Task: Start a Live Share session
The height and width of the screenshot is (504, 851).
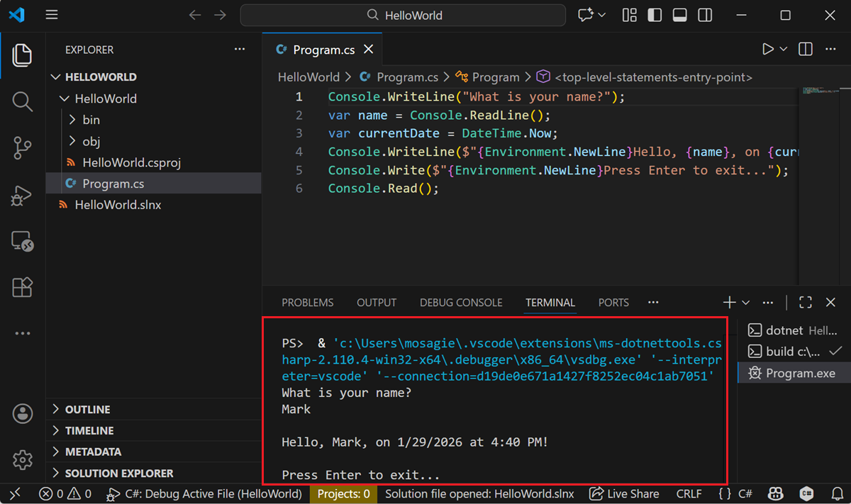Action: pyautogui.click(x=624, y=494)
